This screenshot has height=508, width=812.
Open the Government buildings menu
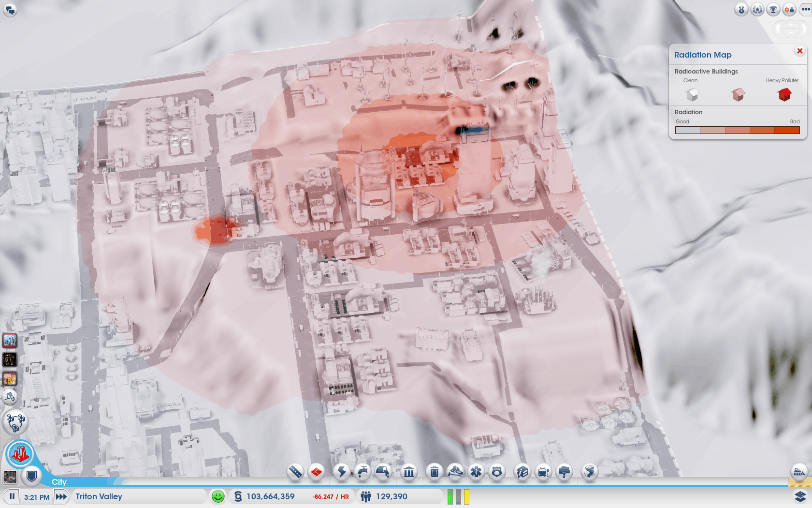point(409,471)
